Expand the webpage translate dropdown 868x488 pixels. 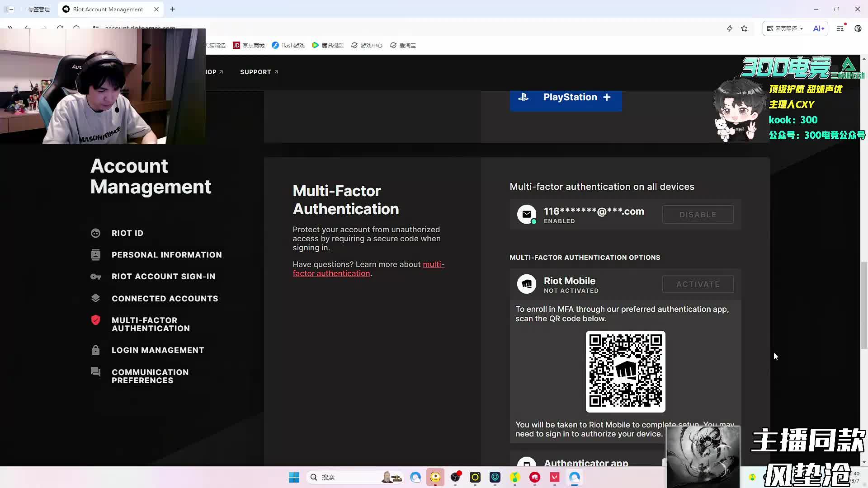coord(801,28)
